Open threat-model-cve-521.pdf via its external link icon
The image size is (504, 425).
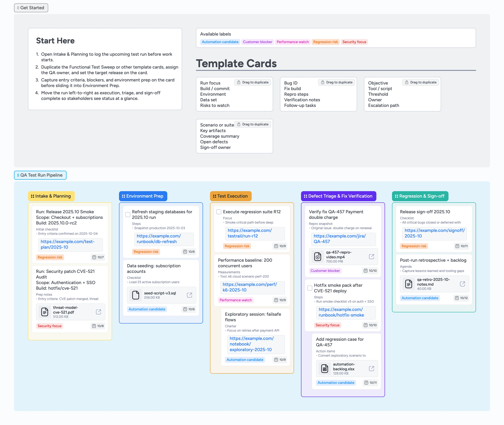click(98, 312)
